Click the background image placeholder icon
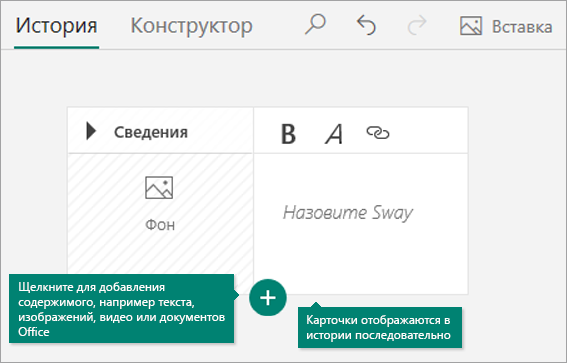 click(x=159, y=188)
